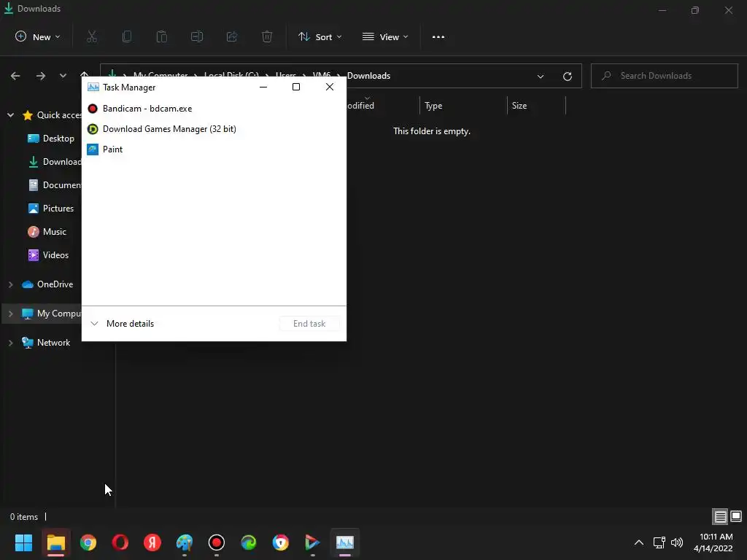Screen dimensions: 747x560
Task: Open Google Chrome from the taskbar
Action: (x=88, y=542)
